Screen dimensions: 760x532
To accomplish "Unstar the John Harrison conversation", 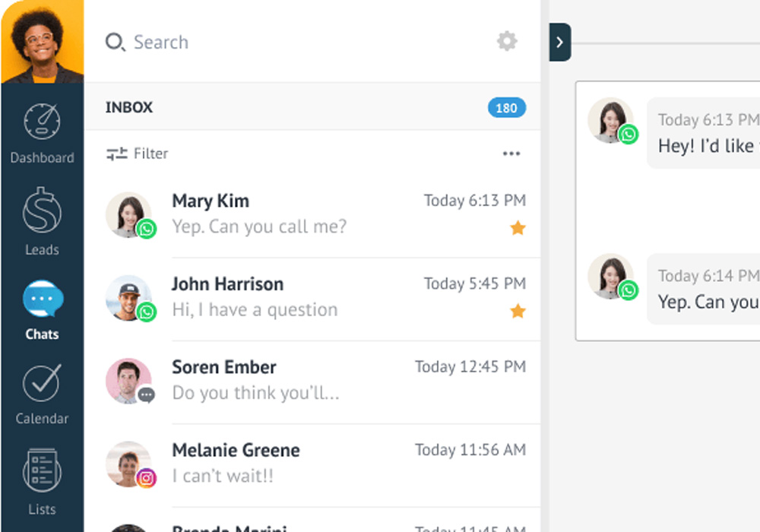I will (x=518, y=311).
